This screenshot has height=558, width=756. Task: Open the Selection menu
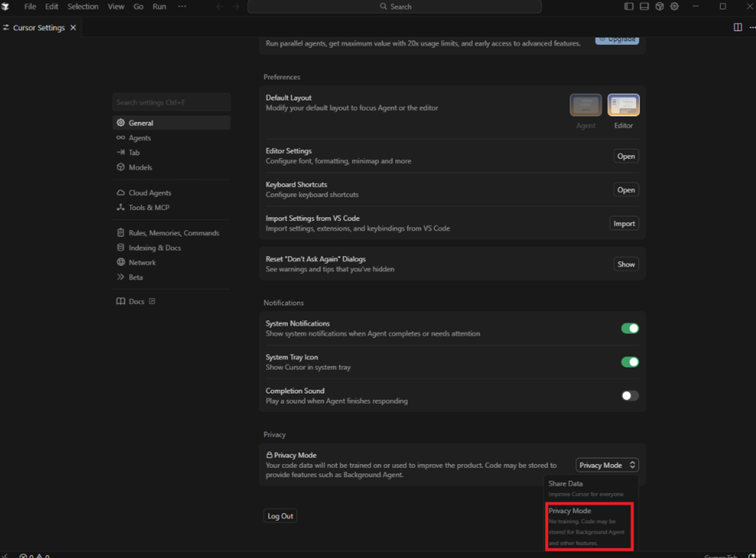click(x=83, y=6)
